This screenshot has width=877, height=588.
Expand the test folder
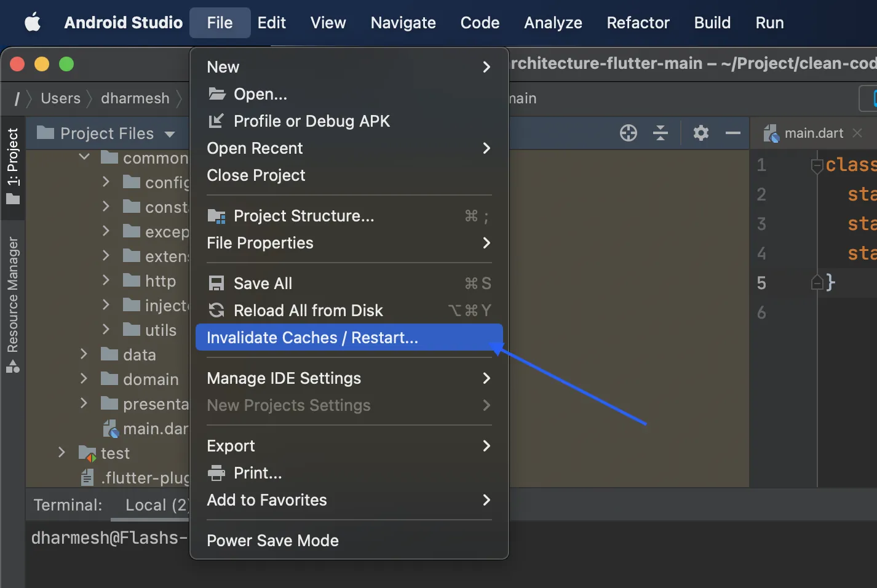62,453
